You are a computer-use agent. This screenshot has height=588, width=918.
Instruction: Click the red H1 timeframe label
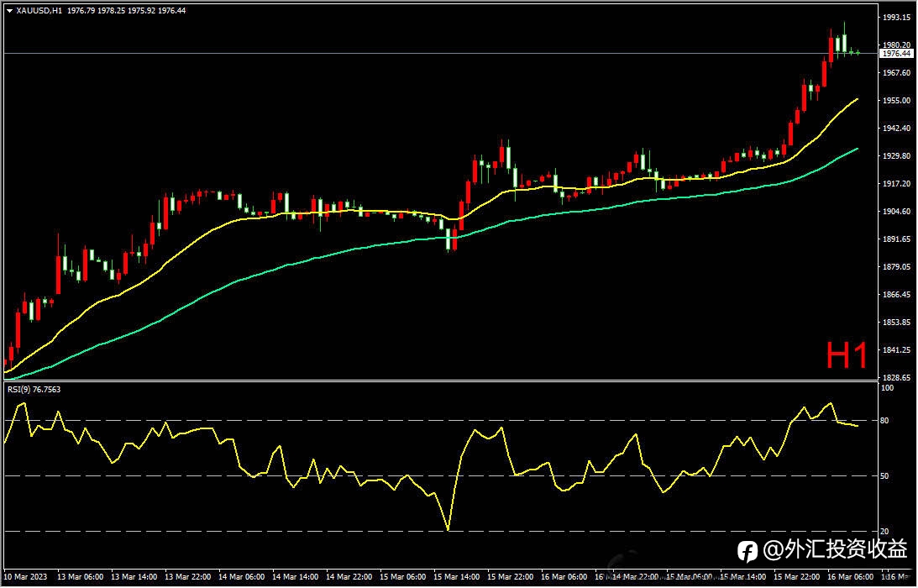click(x=847, y=355)
